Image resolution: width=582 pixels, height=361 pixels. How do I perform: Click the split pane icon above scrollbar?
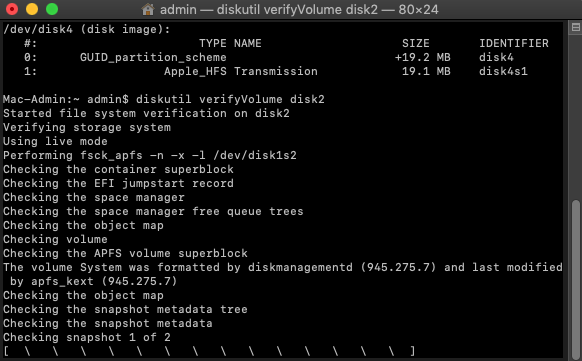tap(576, 27)
